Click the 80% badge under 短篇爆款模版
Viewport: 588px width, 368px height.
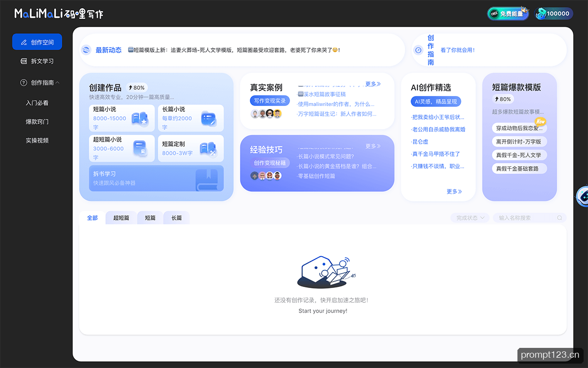503,99
